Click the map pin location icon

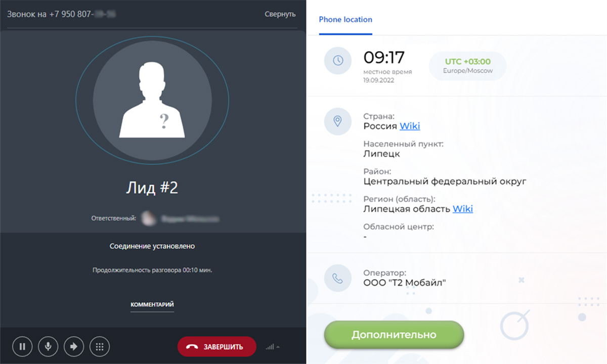338,121
